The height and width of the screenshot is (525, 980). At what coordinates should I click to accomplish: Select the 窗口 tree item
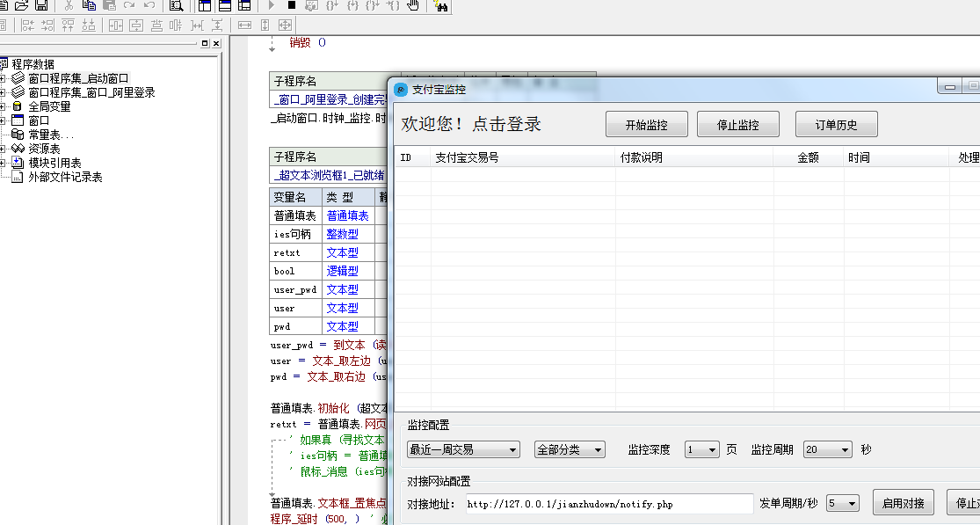pos(39,120)
